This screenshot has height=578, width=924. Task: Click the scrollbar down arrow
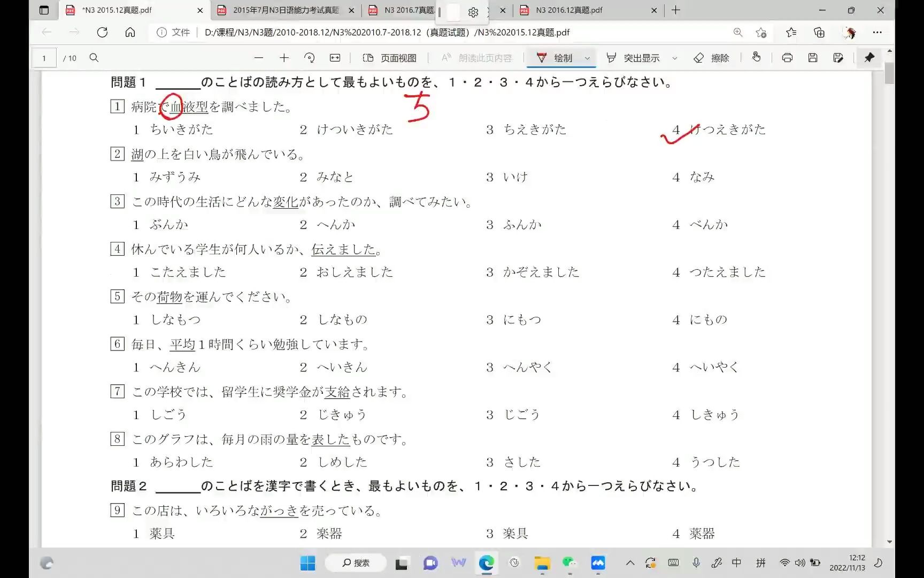[x=889, y=542]
